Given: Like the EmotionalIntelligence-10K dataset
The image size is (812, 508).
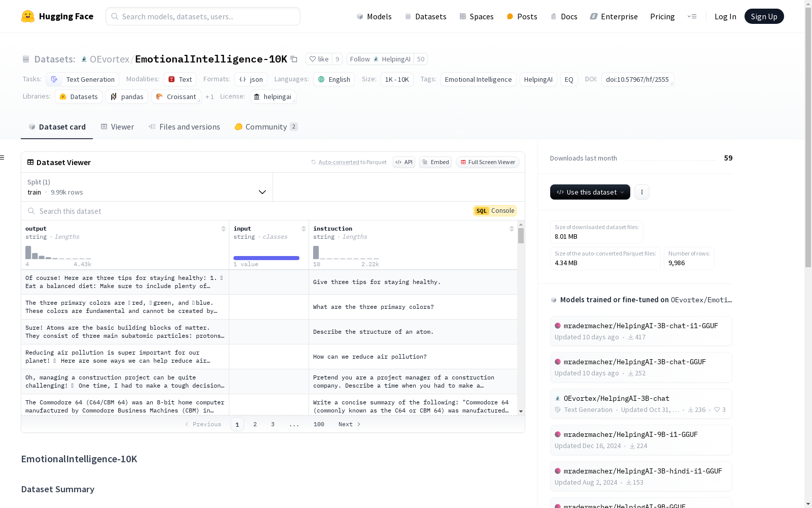Looking at the screenshot, I should coord(319,59).
